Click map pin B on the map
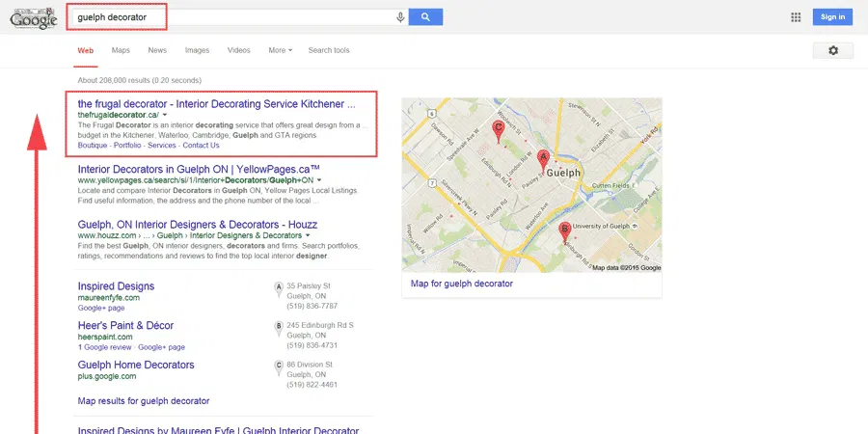Viewport: 868px width, 434px height. (564, 232)
